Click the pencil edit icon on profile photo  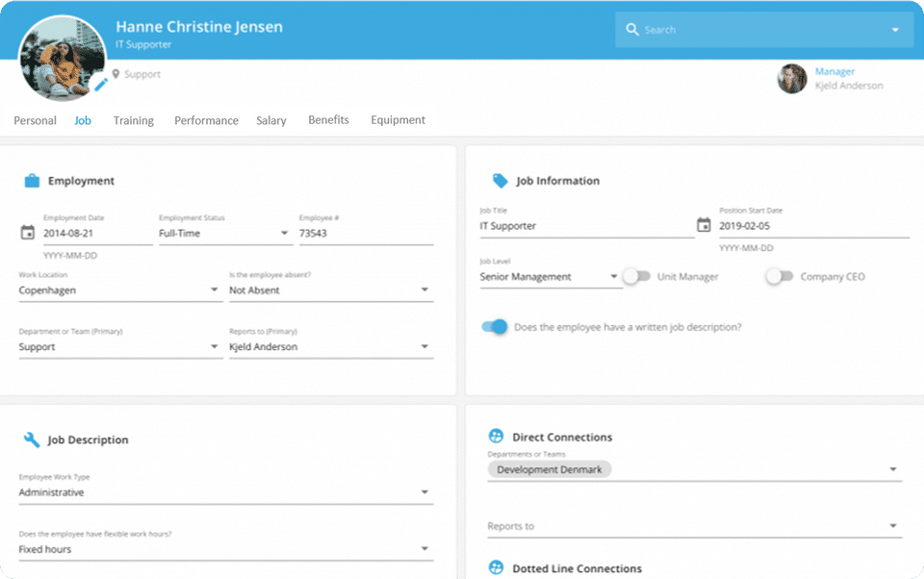click(x=100, y=85)
